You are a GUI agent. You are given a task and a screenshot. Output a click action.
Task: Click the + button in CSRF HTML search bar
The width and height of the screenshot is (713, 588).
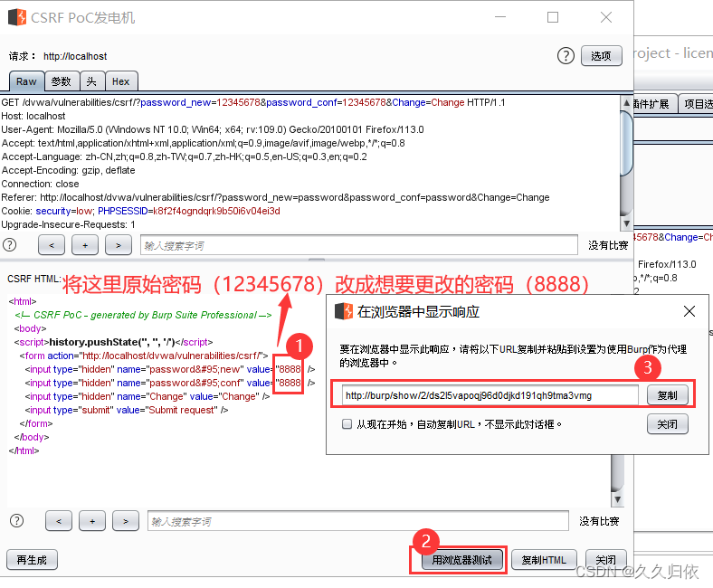click(x=92, y=521)
